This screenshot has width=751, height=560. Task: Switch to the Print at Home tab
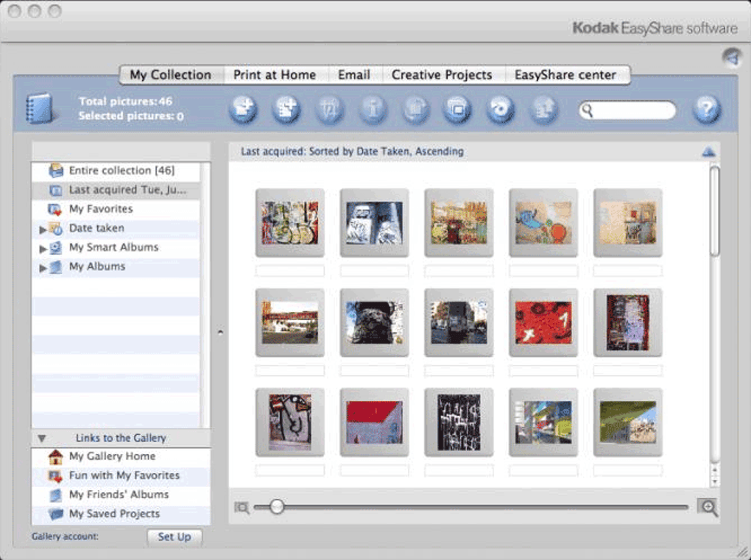pos(274,75)
